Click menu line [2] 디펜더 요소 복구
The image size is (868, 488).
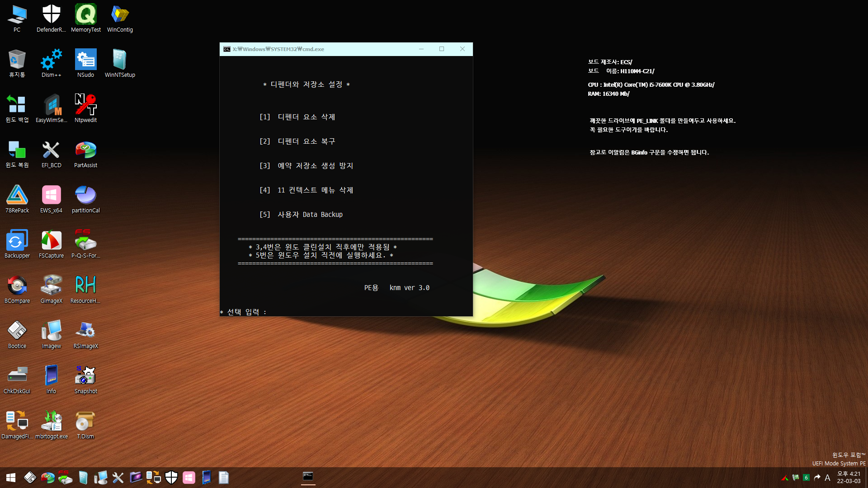tap(297, 141)
